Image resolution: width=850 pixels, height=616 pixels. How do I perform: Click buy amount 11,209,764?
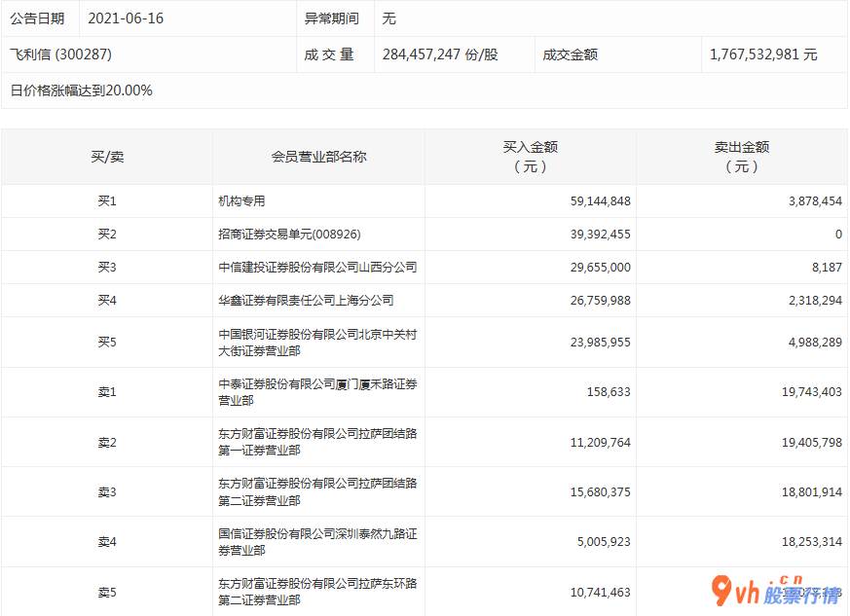pos(600,442)
